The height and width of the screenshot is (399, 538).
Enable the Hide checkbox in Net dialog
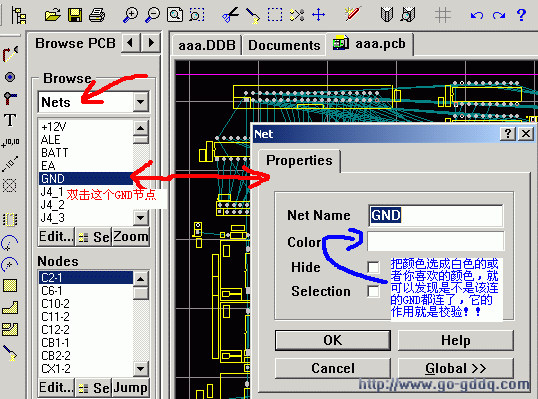tap(373, 267)
